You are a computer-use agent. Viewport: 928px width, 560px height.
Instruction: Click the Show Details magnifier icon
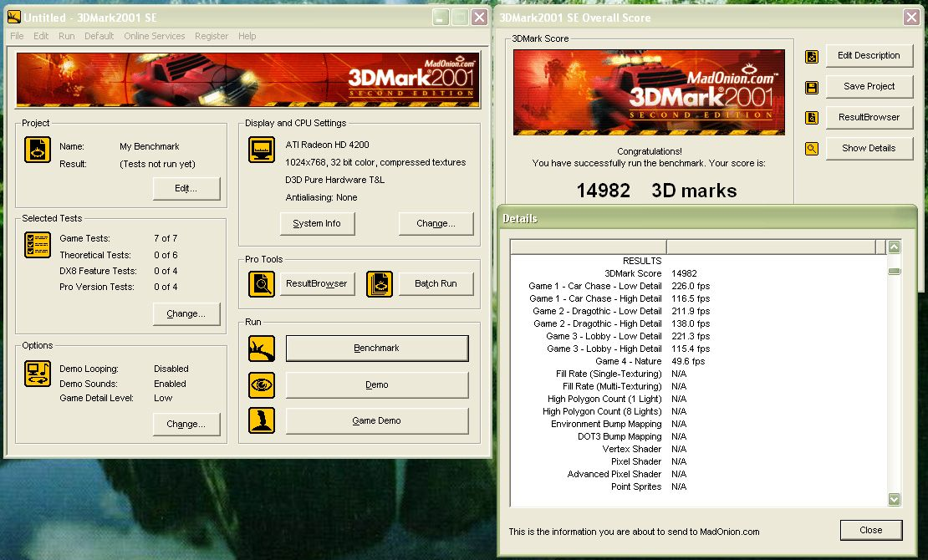pyautogui.click(x=812, y=149)
